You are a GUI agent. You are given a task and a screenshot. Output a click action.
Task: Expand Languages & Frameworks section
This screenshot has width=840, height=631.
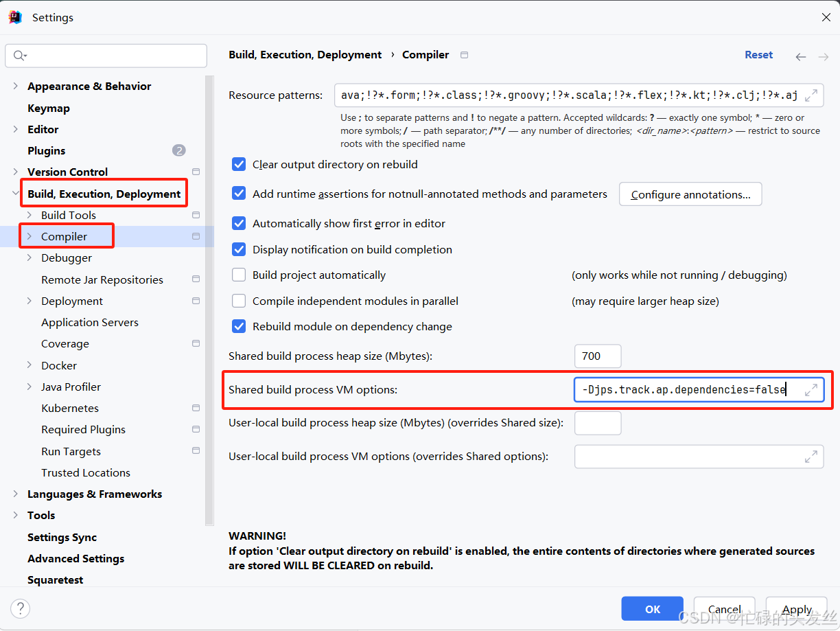pos(16,494)
